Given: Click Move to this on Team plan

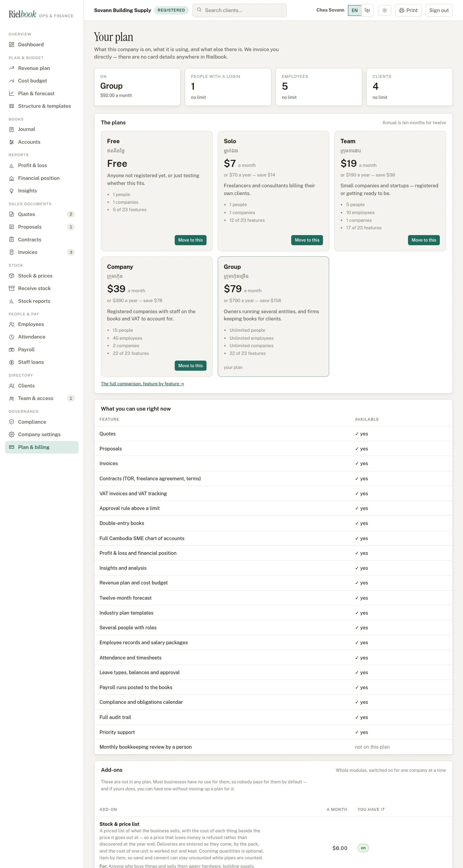Looking at the screenshot, I should click(x=424, y=240).
